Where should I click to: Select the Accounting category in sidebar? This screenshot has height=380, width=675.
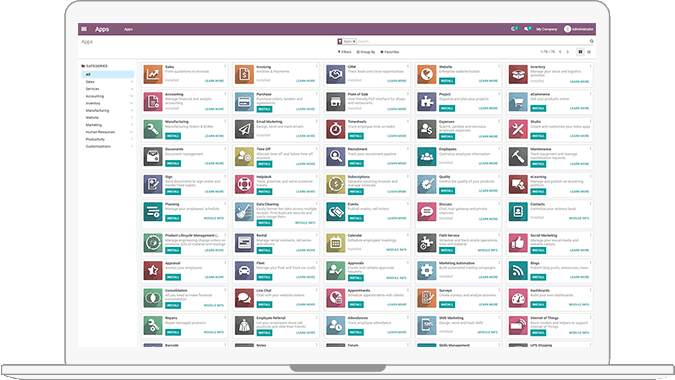tap(95, 96)
